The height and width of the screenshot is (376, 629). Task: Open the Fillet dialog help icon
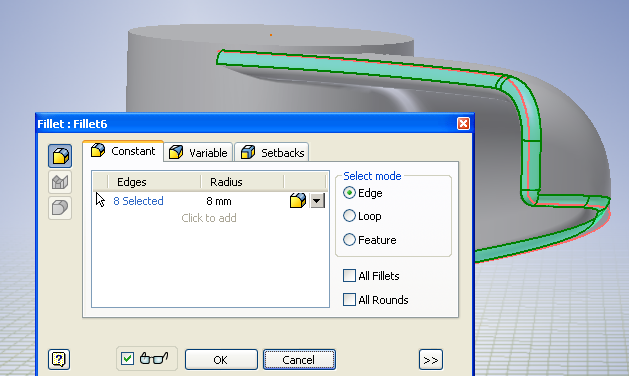[59, 359]
